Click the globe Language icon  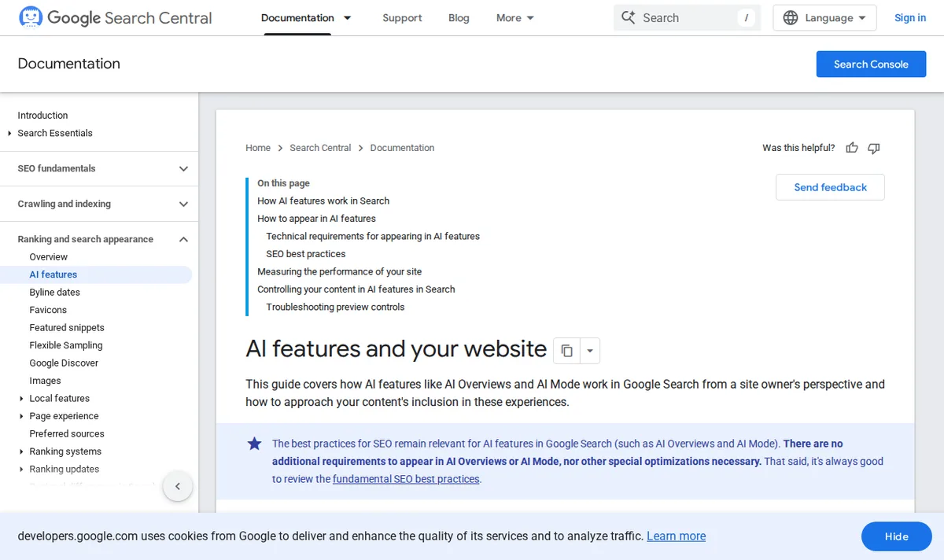pyautogui.click(x=791, y=17)
